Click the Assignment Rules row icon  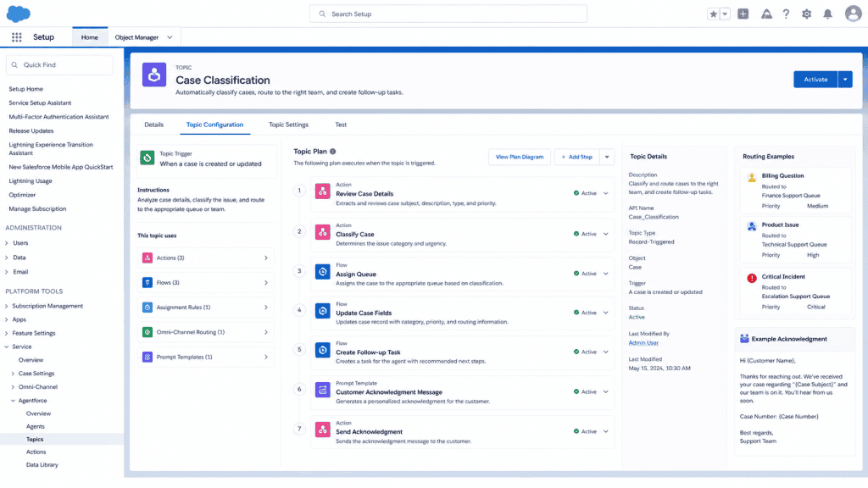click(147, 307)
